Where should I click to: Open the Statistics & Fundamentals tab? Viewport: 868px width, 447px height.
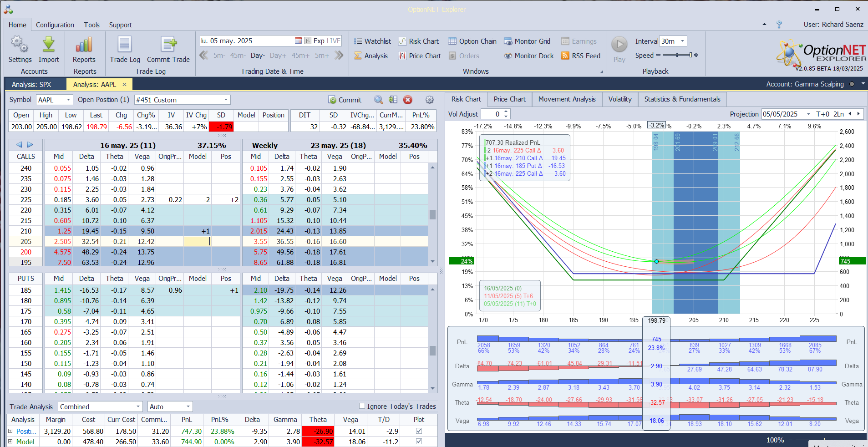pos(682,99)
